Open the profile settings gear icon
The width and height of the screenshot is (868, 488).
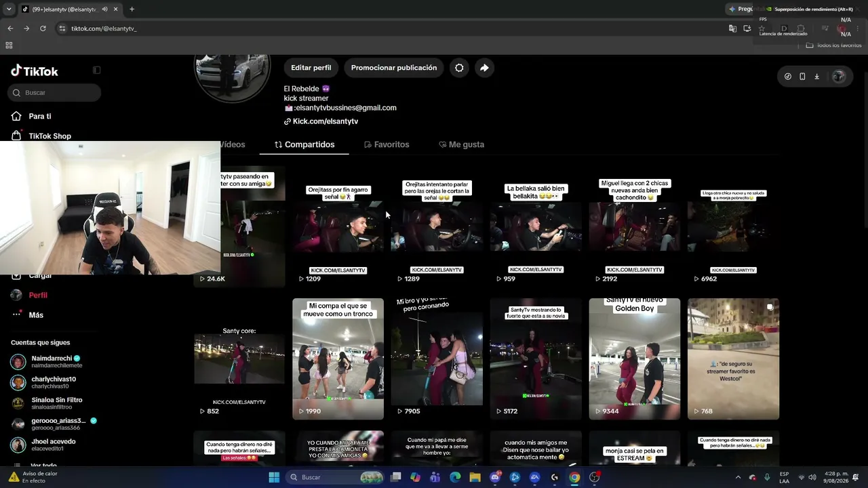point(459,68)
